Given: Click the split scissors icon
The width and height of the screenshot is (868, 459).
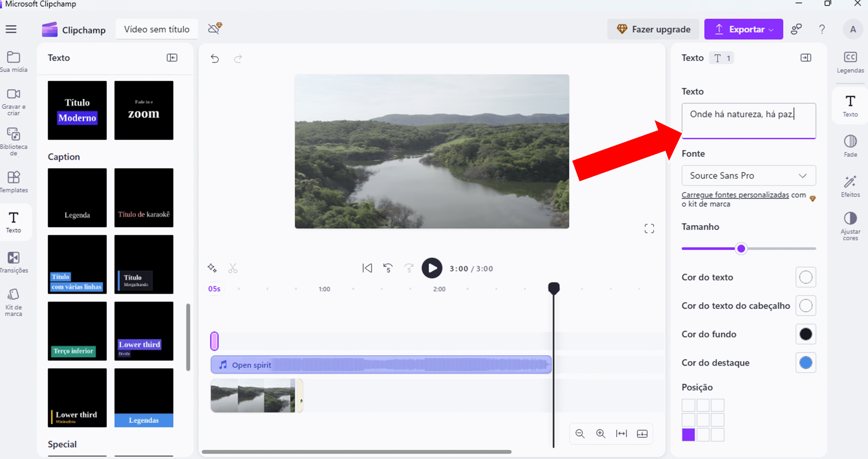Looking at the screenshot, I should click(x=233, y=268).
